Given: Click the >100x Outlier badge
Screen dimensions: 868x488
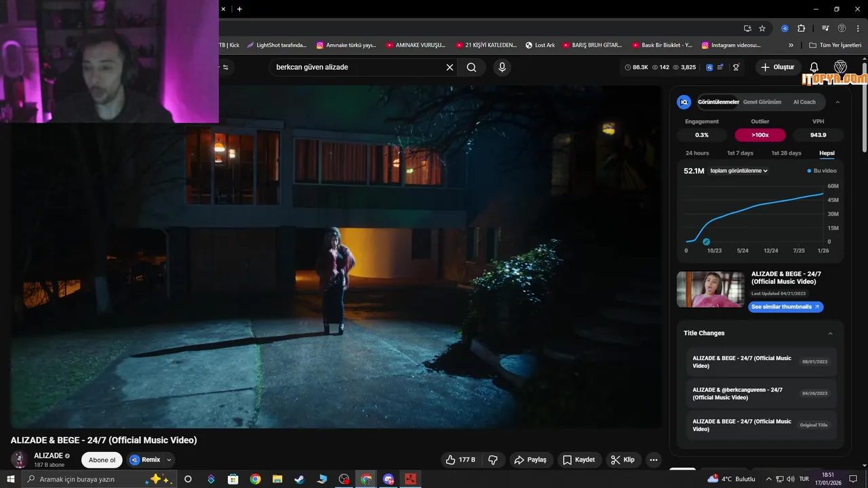Looking at the screenshot, I should click(760, 135).
